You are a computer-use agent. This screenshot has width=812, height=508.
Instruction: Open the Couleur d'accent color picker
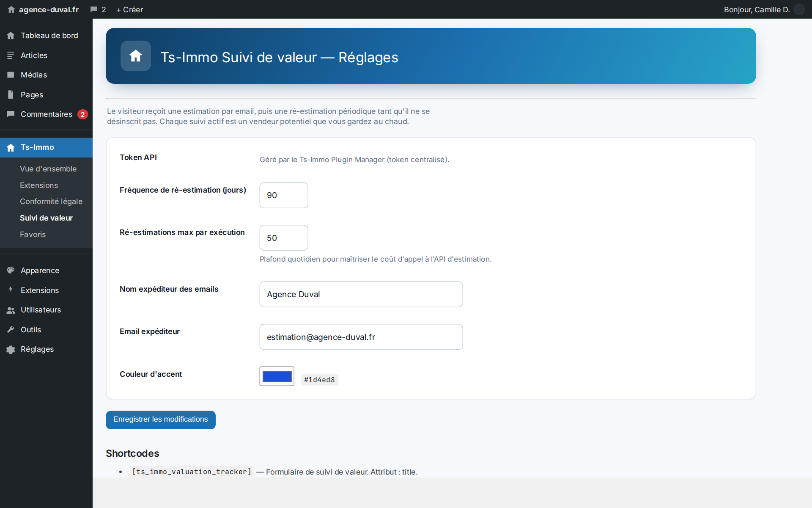click(x=277, y=376)
